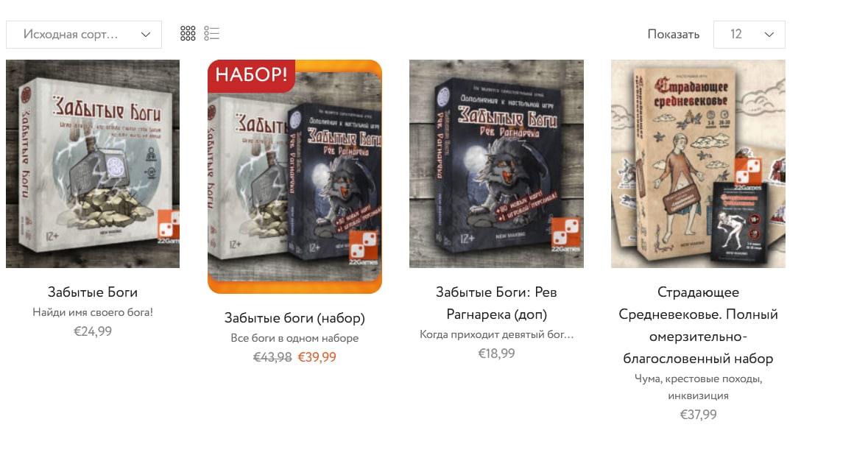The width and height of the screenshot is (868, 475).
Task: Click the Показать label text
Action: coord(673,35)
